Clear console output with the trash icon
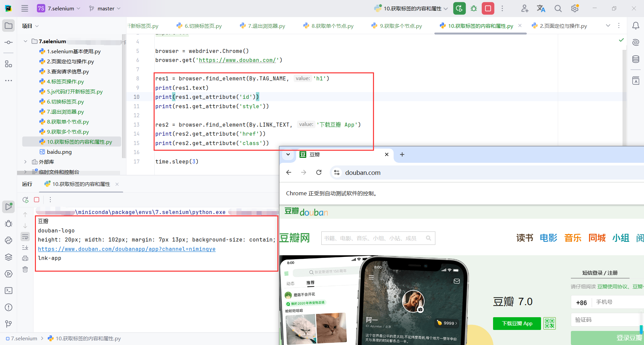 (25, 269)
